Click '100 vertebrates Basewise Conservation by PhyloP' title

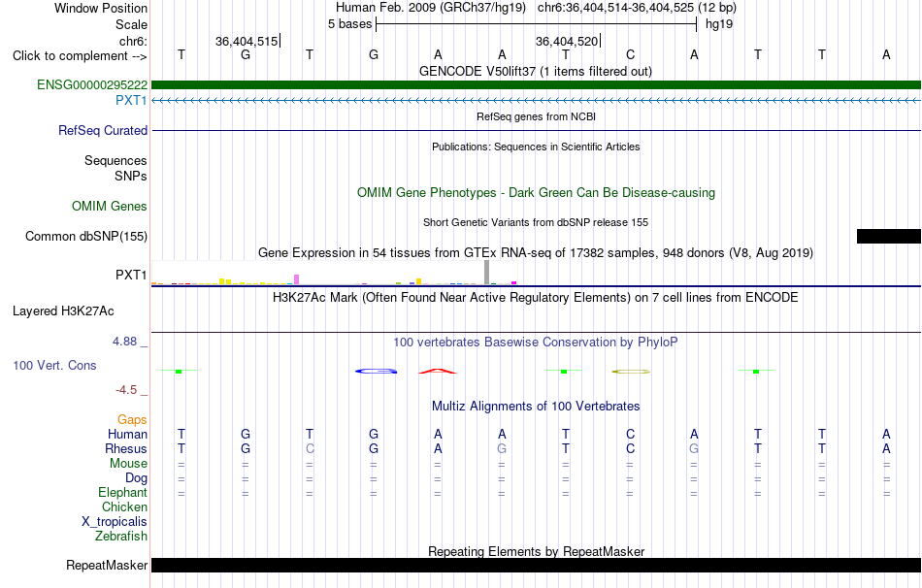[536, 343]
